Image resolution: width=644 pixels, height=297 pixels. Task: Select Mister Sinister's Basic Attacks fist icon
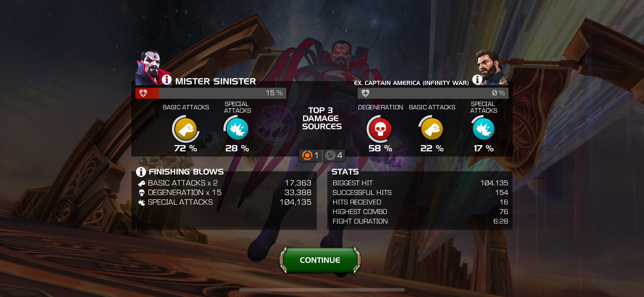(x=185, y=129)
